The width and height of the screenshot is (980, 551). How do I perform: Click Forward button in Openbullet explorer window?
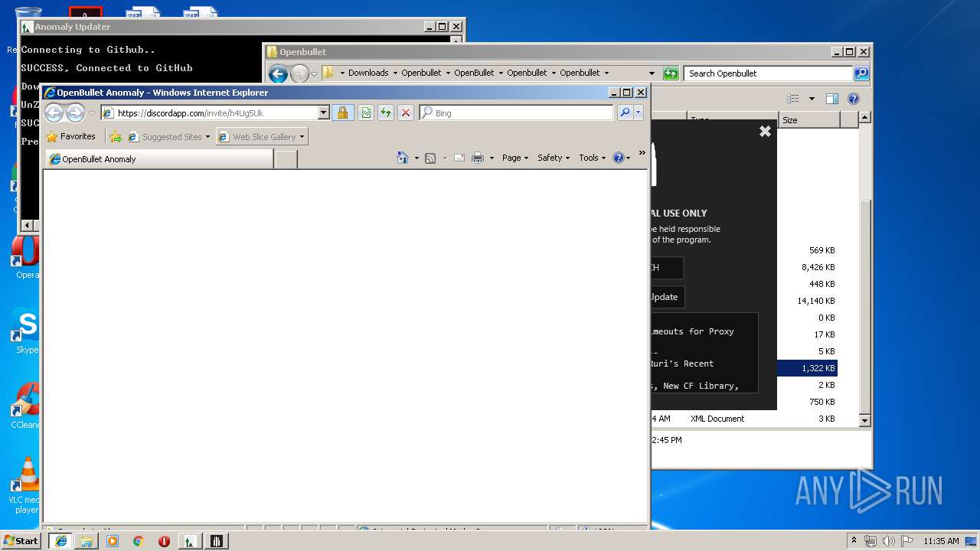(x=299, y=73)
